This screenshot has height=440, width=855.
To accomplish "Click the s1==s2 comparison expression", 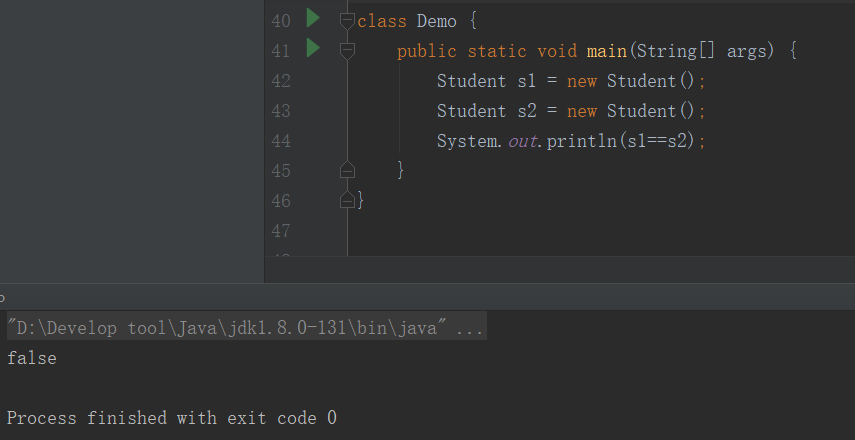I will click(656, 141).
